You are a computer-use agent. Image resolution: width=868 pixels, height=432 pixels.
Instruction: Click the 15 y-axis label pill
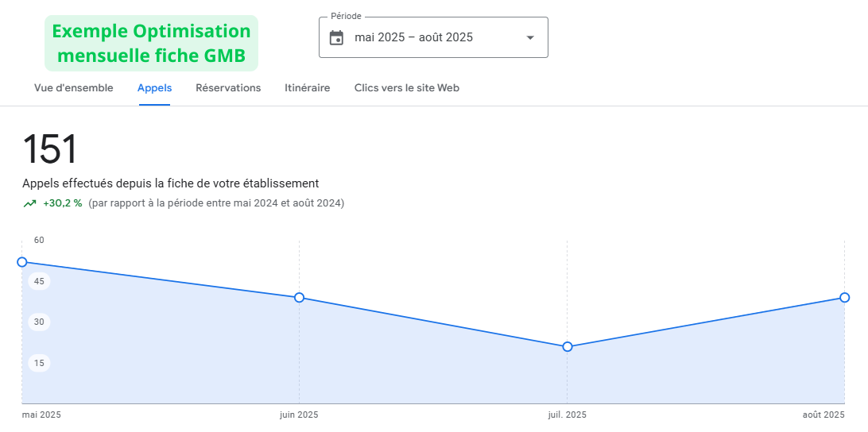39,363
